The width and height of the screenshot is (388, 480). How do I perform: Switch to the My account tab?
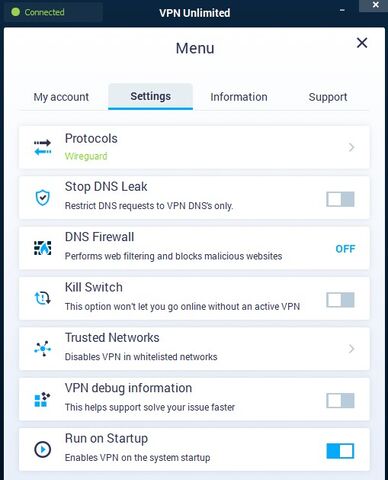[61, 97]
